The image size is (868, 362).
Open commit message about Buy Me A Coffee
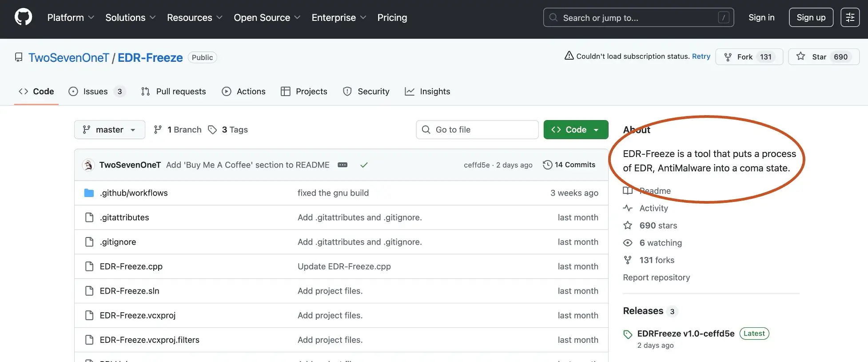pyautogui.click(x=247, y=165)
